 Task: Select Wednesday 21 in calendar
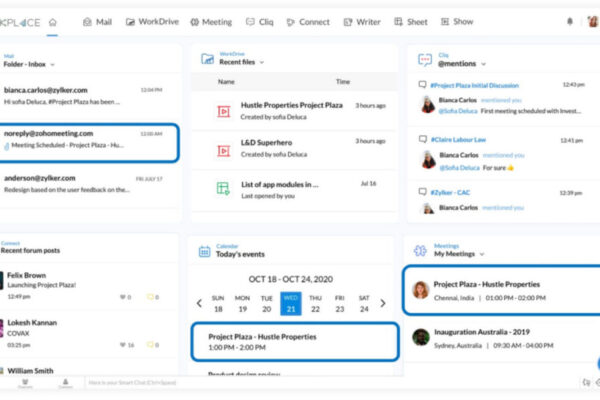pos(291,304)
